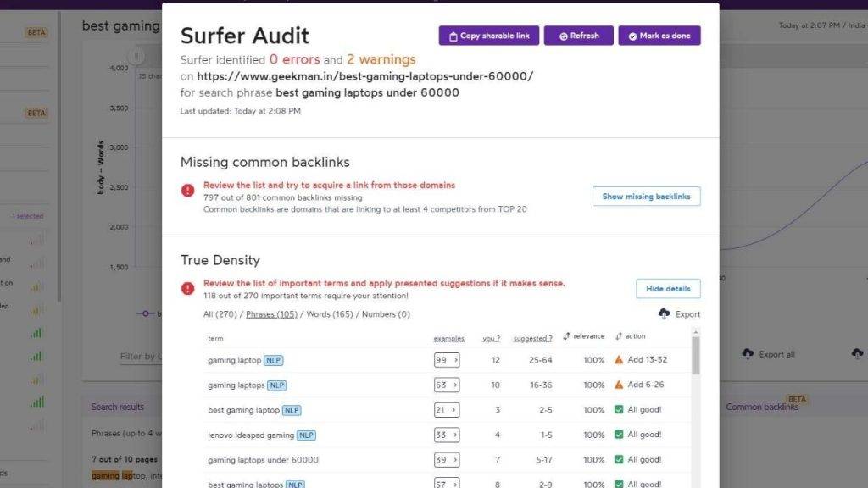The height and width of the screenshot is (488, 868).
Task: Click the chart legend marker in background
Action: 146,313
